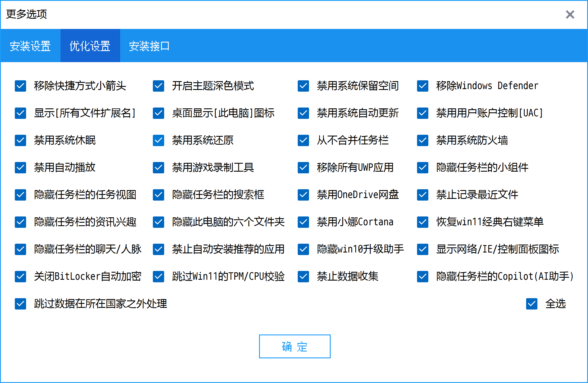Image resolution: width=588 pixels, height=383 pixels.
Task: Click the 全选 select-all checkbox
Action: (532, 304)
